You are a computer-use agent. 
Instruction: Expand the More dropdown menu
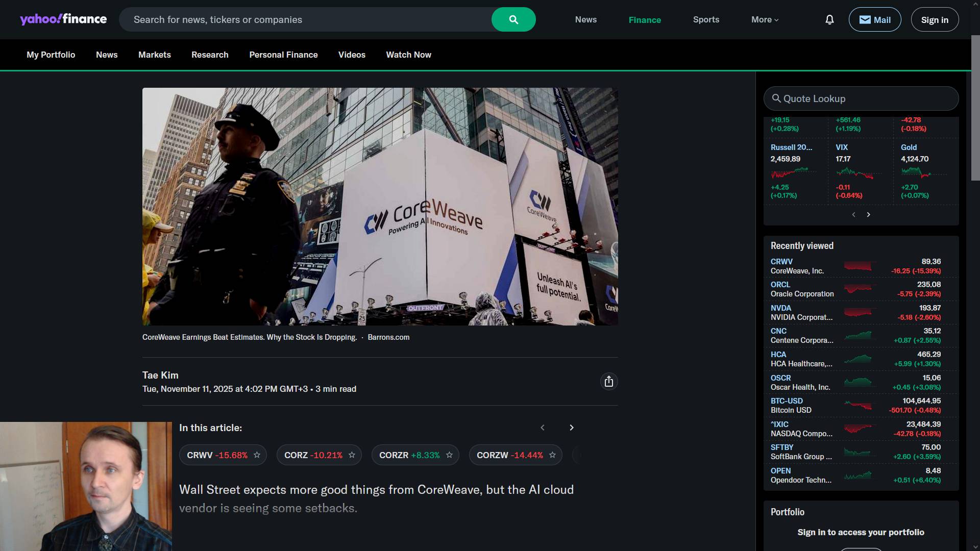(x=765, y=19)
